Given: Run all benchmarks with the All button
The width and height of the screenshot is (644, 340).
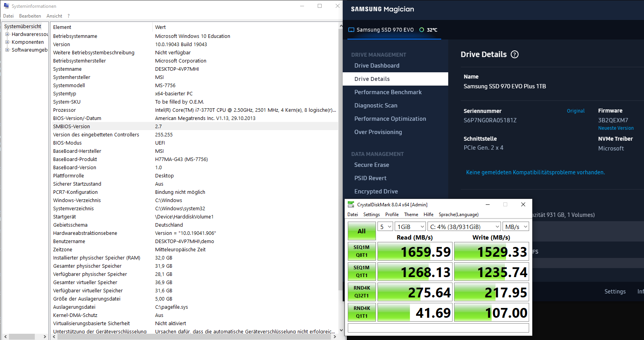Looking at the screenshot, I should pos(362,231).
